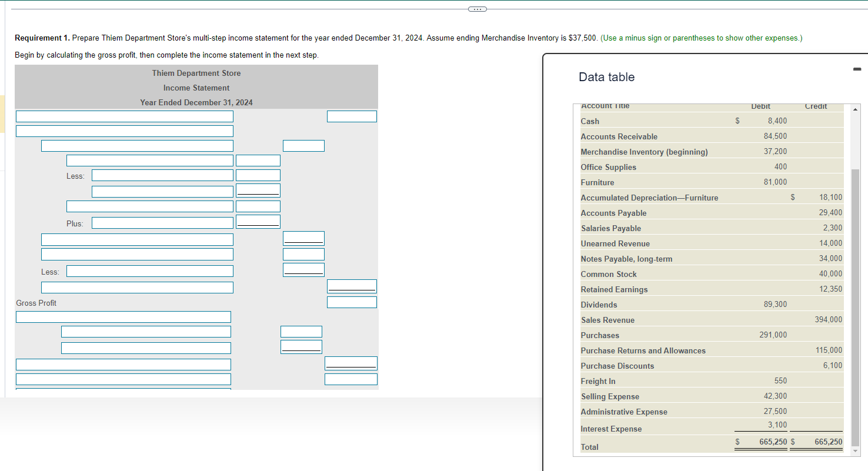Select the Cash row in the Data table
The height and width of the screenshot is (471, 868).
647,121
